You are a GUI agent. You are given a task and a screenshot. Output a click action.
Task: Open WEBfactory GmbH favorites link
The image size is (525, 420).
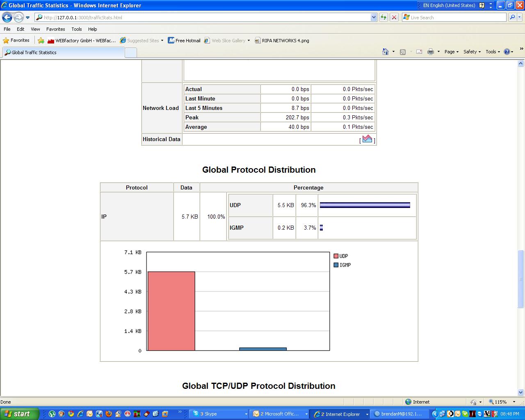pos(82,41)
